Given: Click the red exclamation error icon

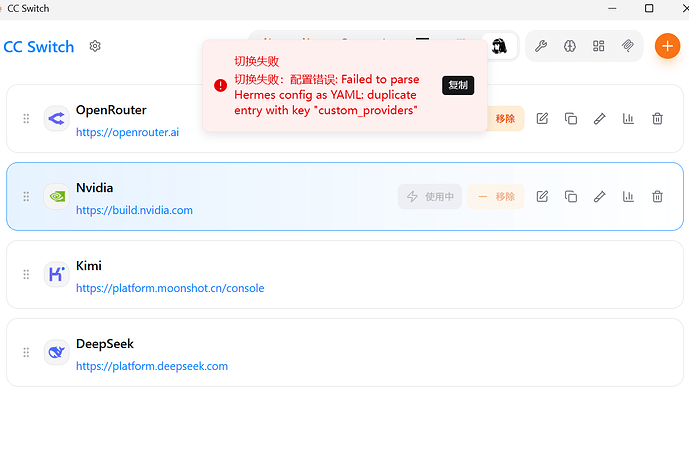Looking at the screenshot, I should (220, 85).
